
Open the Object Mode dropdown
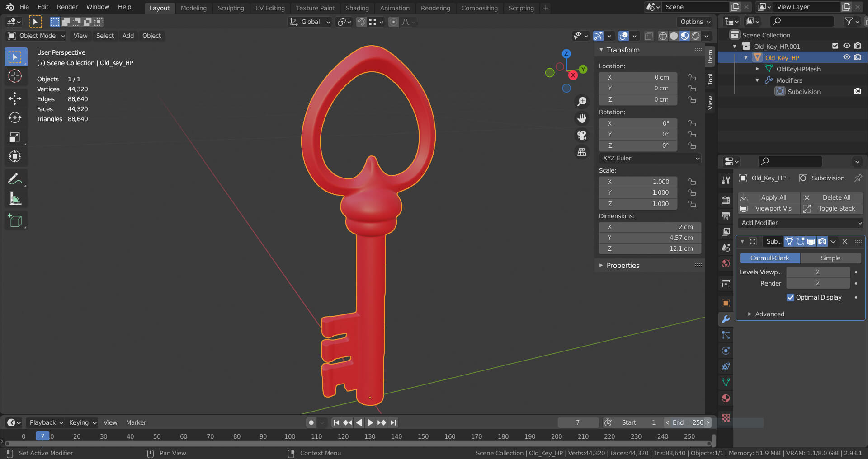[x=37, y=36]
